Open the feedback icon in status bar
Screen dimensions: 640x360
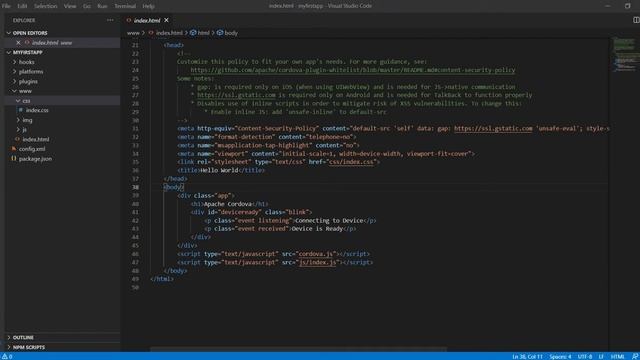pos(635,356)
